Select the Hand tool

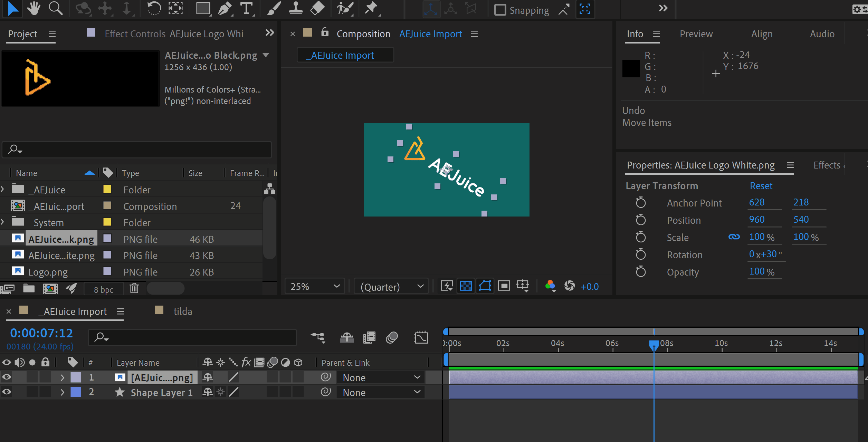pyautogui.click(x=34, y=8)
